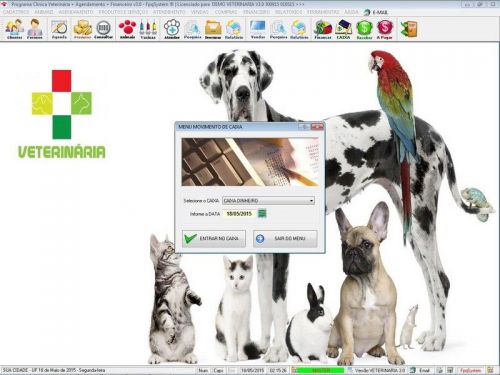Click the Informe a DATA field
The width and height of the screenshot is (500, 375).
click(239, 214)
